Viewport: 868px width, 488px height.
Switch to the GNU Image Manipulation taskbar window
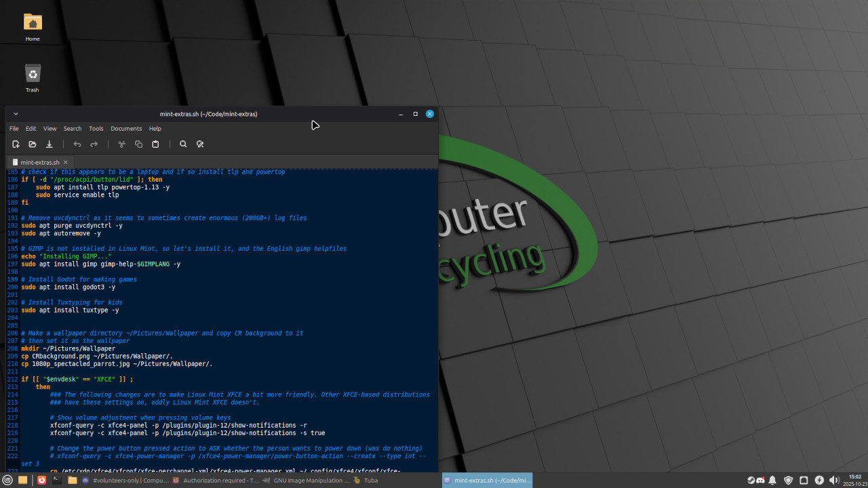click(x=306, y=481)
